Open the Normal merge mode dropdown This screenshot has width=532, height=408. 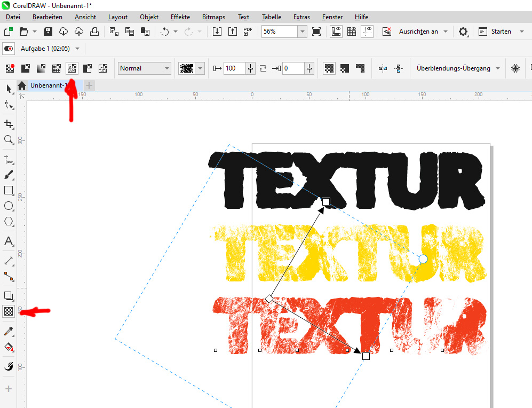coord(145,68)
